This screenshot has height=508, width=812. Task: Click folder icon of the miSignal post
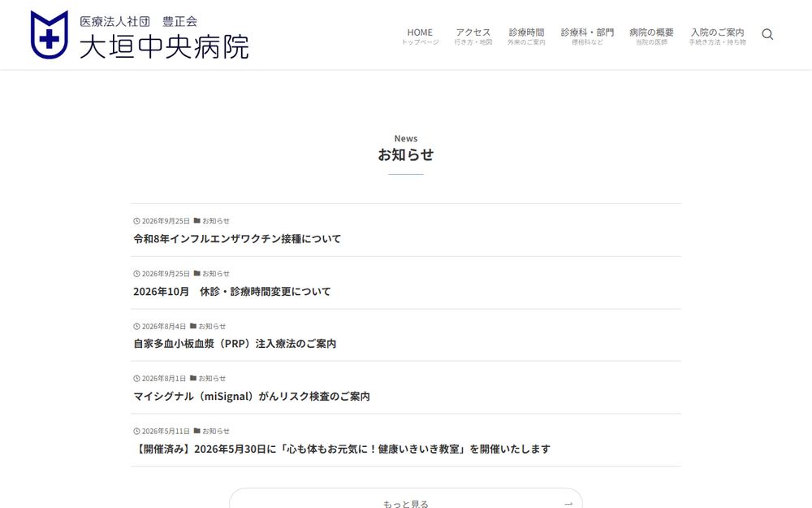coord(193,379)
